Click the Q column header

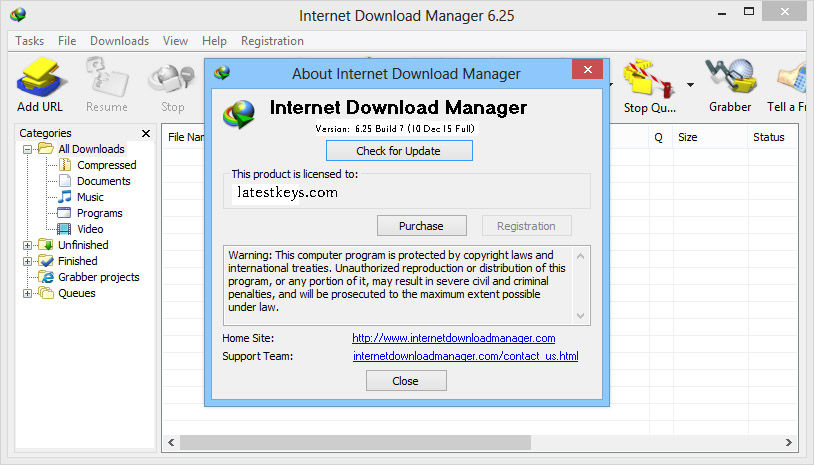659,137
